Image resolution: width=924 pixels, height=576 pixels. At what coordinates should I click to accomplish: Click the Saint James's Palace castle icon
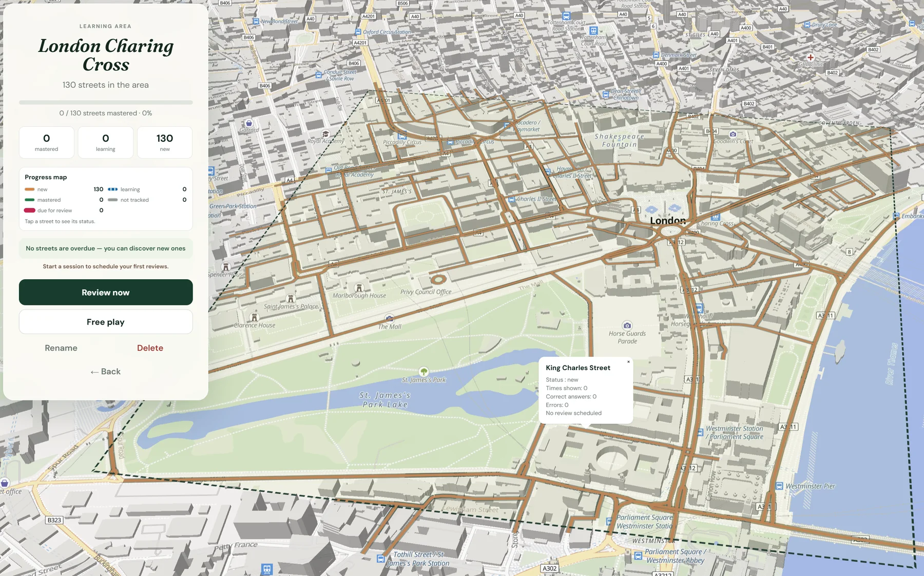pos(291,298)
